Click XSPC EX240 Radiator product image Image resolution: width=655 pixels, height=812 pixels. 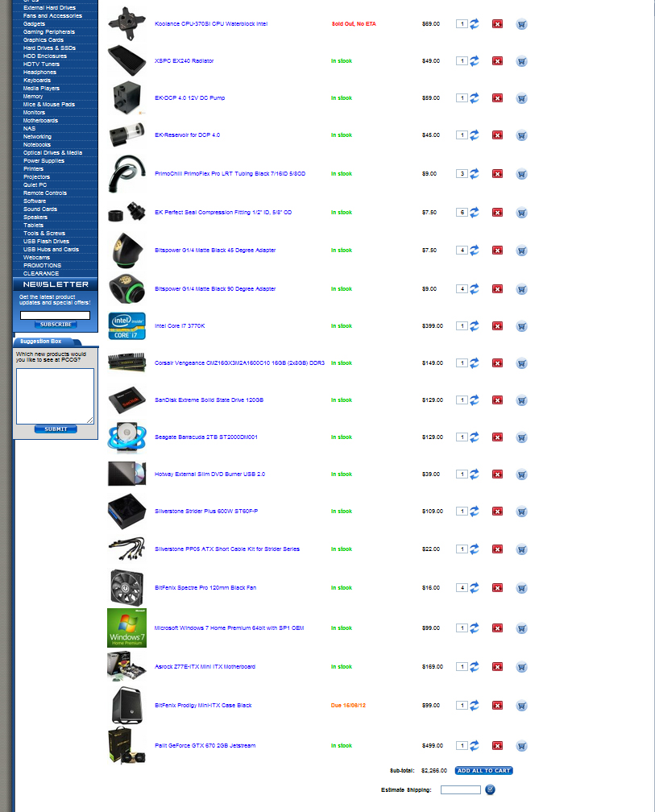tap(126, 60)
